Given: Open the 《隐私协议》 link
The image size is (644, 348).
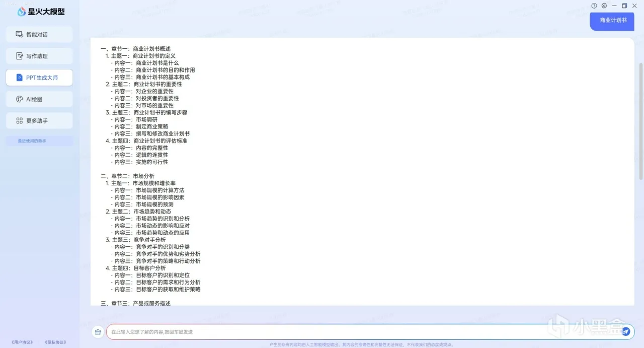Looking at the screenshot, I should click(x=55, y=342).
